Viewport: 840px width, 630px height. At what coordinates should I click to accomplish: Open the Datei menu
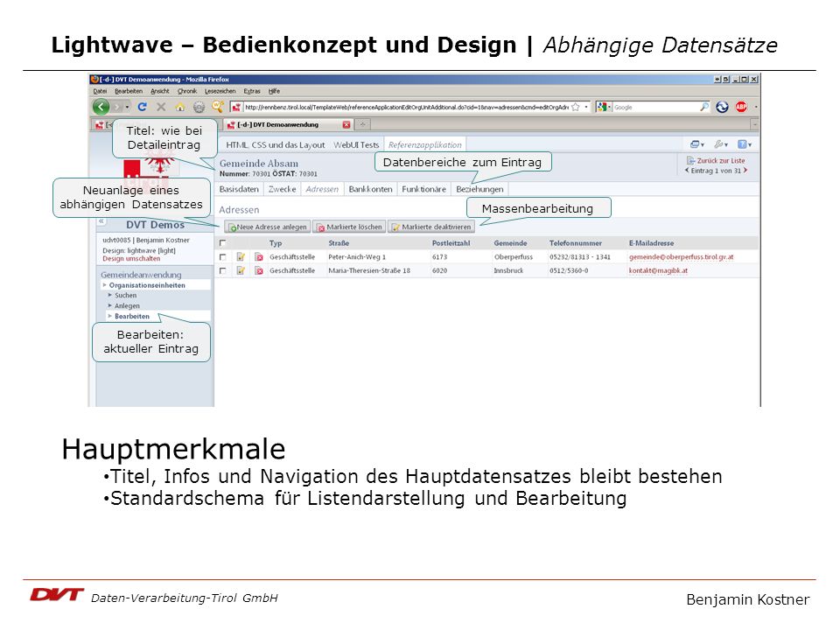[100, 91]
